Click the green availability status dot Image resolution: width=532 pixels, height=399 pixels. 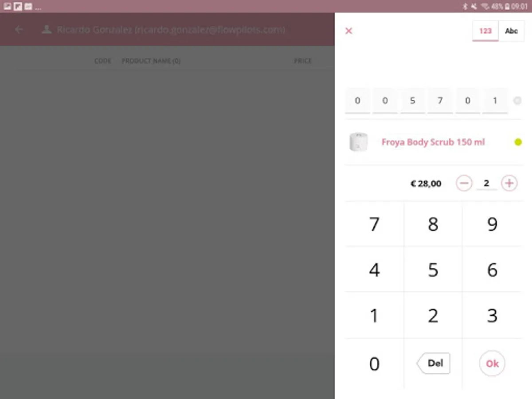[x=518, y=142]
